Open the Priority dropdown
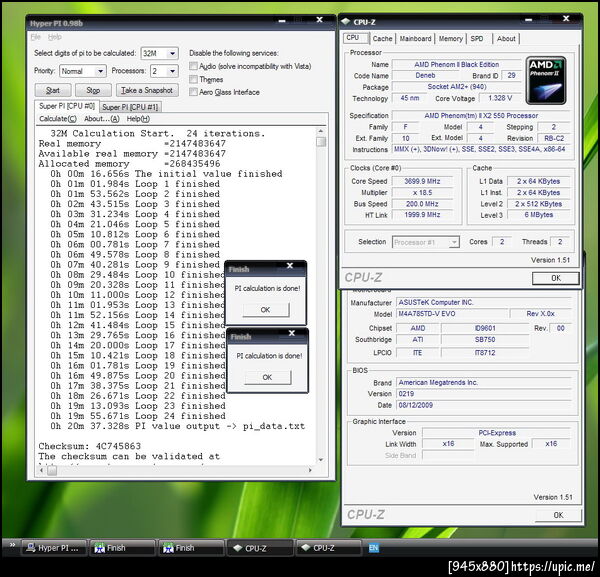 click(100, 71)
